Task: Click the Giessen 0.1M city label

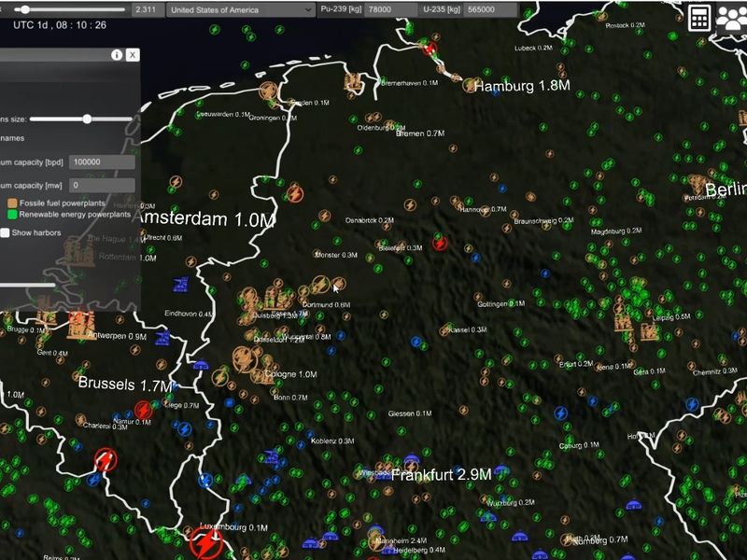Action: (x=410, y=413)
